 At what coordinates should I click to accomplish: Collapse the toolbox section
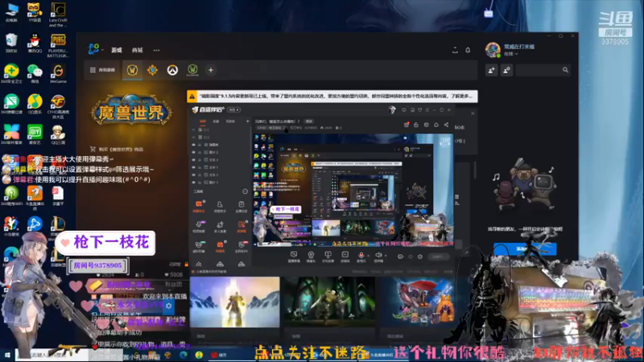[x=246, y=191]
